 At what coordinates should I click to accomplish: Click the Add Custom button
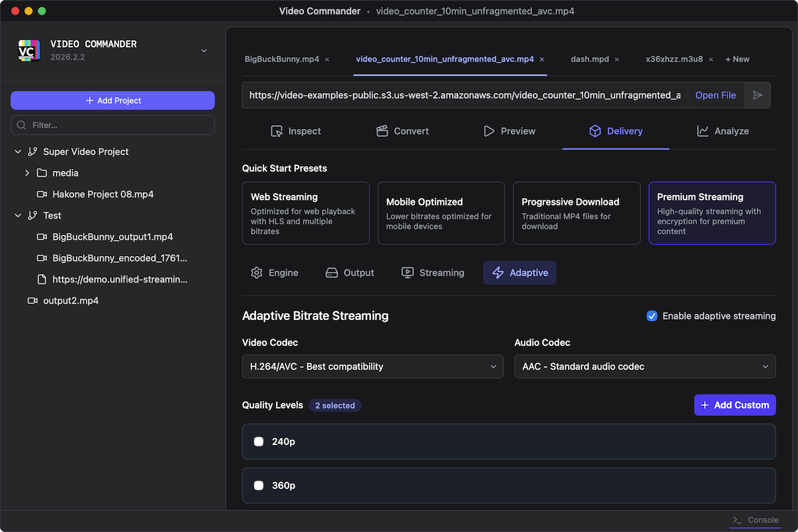(x=734, y=405)
